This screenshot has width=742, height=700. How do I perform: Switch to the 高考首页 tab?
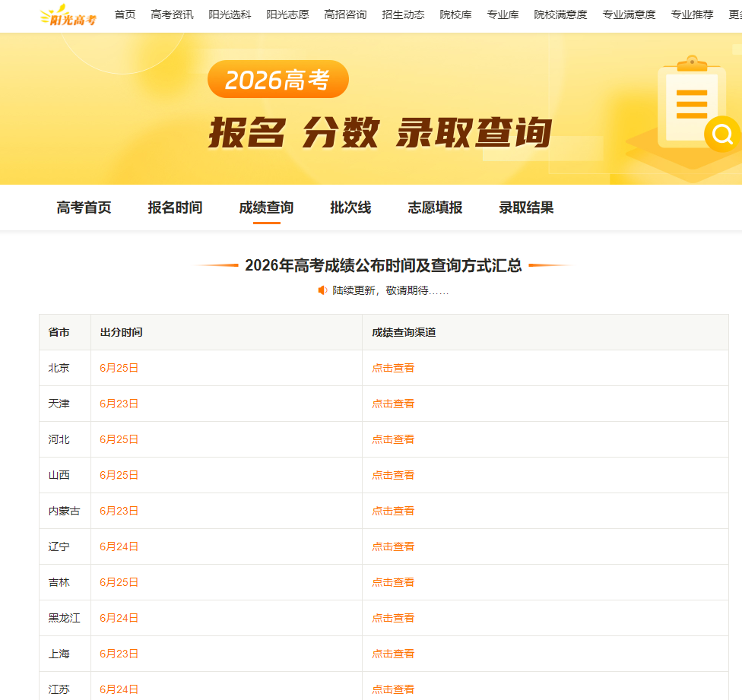tap(84, 207)
